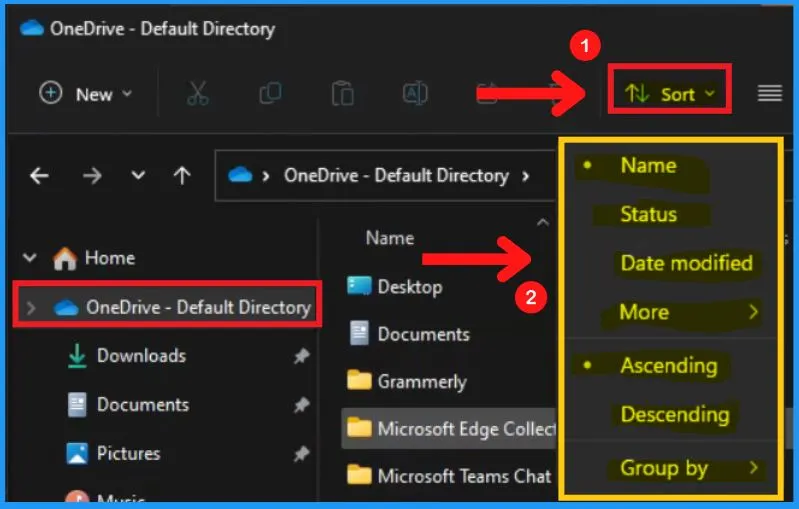Open the View layout lines icon
Viewport: 799px width, 509px height.
pos(769,94)
